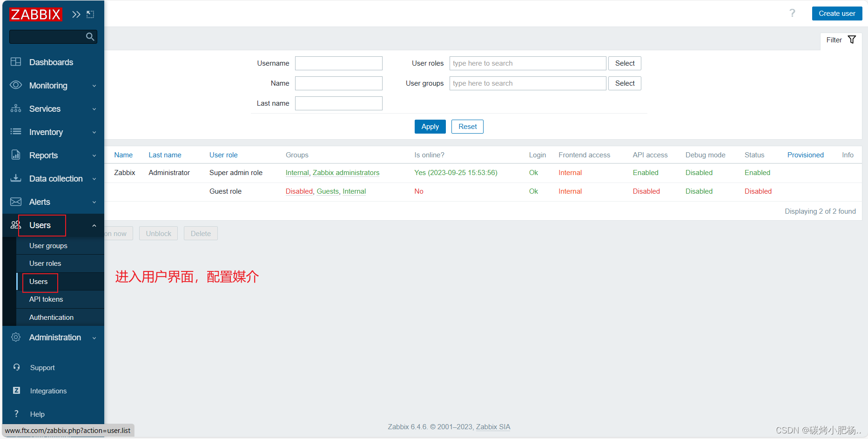The width and height of the screenshot is (868, 439).
Task: Click API access Enabled for Zabbix user
Action: coord(646,173)
